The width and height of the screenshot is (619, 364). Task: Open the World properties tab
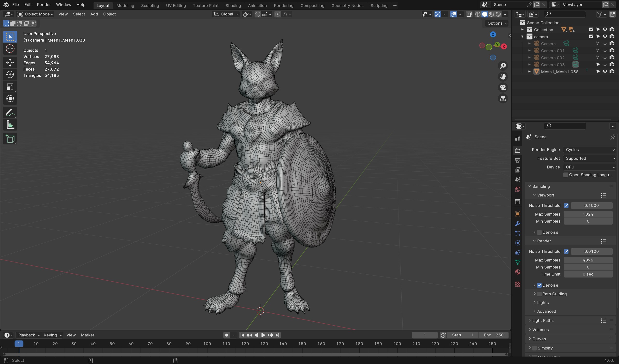pyautogui.click(x=517, y=189)
